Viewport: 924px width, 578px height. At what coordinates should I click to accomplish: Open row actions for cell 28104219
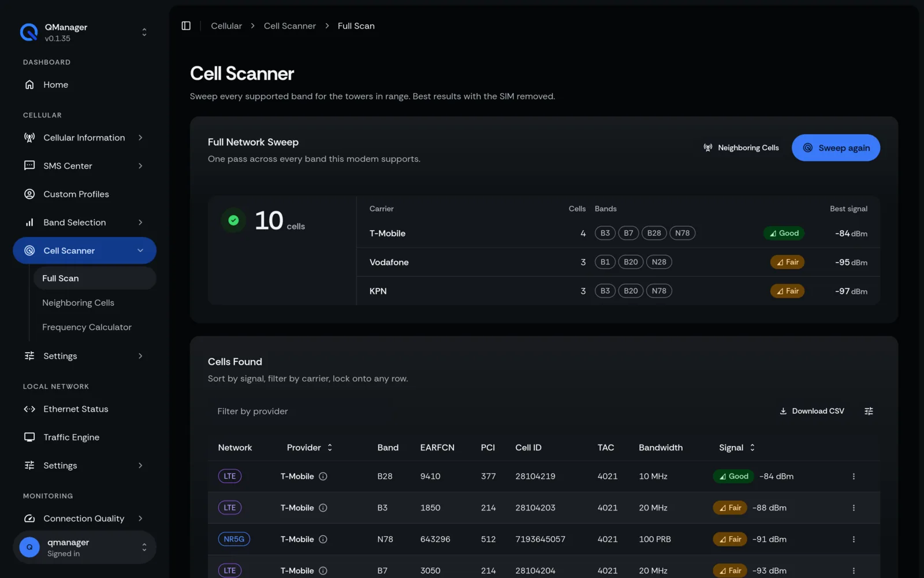coord(854,477)
